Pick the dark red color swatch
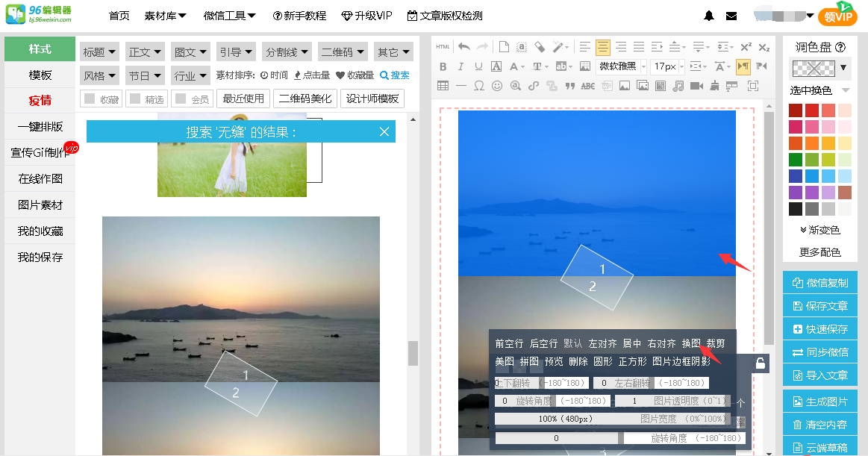 pos(796,110)
